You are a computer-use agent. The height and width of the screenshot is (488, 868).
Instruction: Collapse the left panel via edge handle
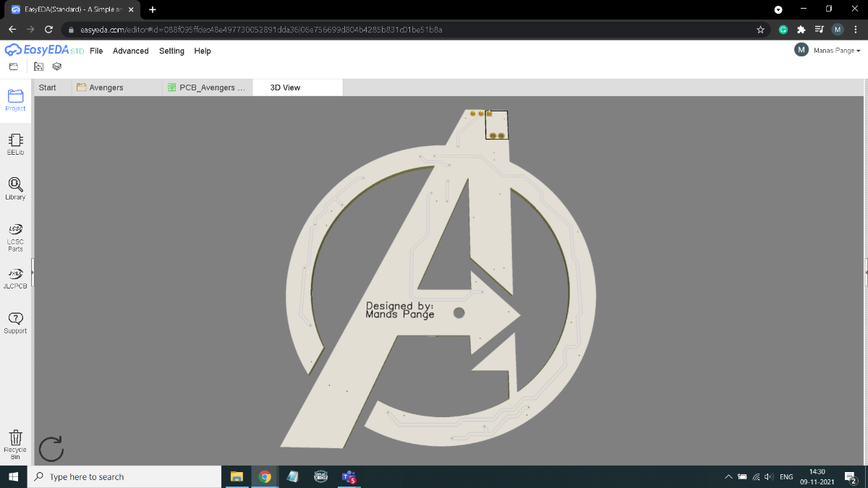click(x=33, y=273)
